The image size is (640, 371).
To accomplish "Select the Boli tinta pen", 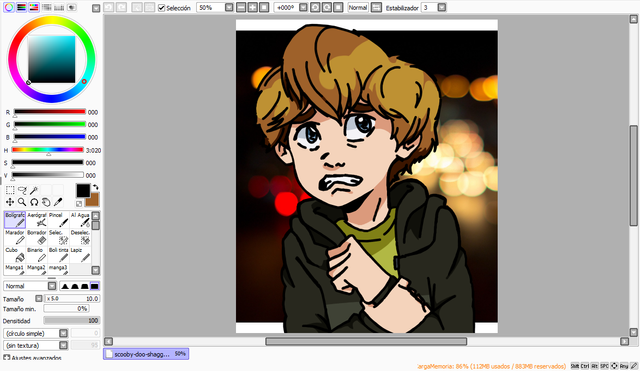I will point(58,255).
